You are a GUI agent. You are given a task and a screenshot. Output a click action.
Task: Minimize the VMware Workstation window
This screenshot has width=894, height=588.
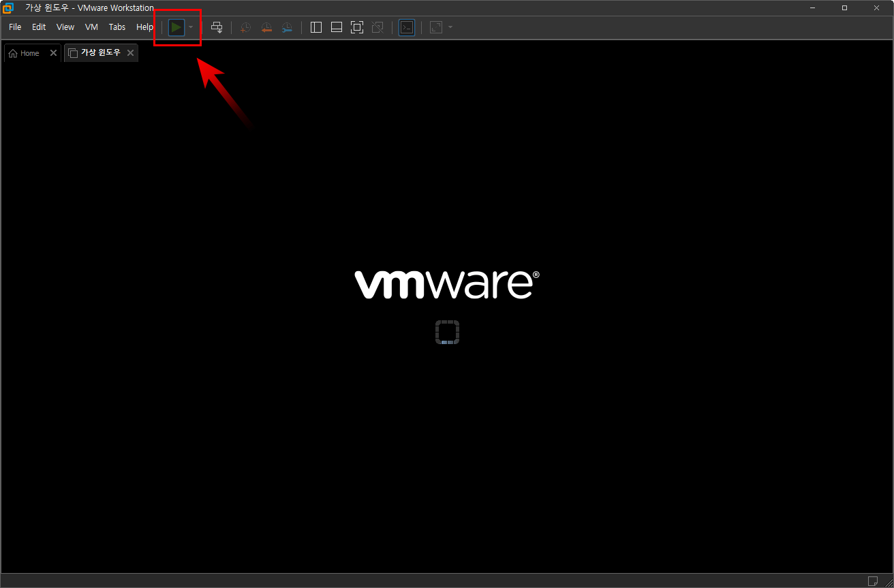tap(813, 8)
